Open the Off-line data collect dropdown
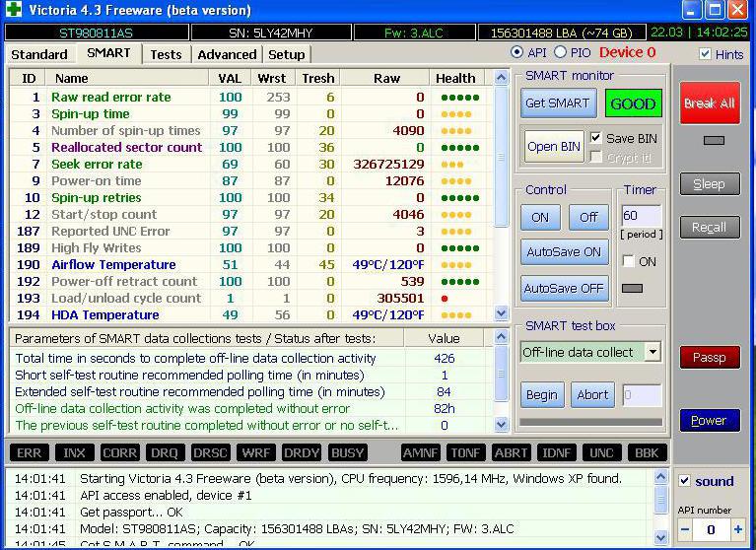The width and height of the screenshot is (756, 550). click(x=652, y=352)
